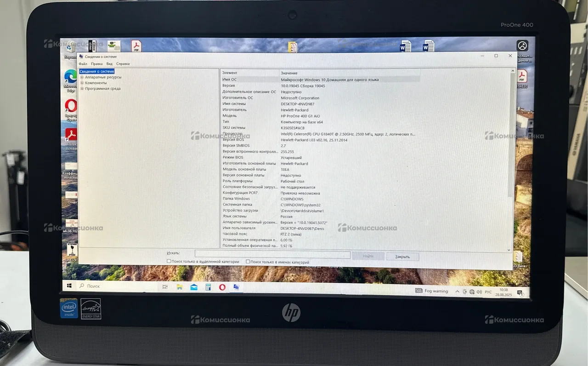Viewport: 588px width, 366px height.
Task: Select the Папка Windows row
Action: [320, 199]
